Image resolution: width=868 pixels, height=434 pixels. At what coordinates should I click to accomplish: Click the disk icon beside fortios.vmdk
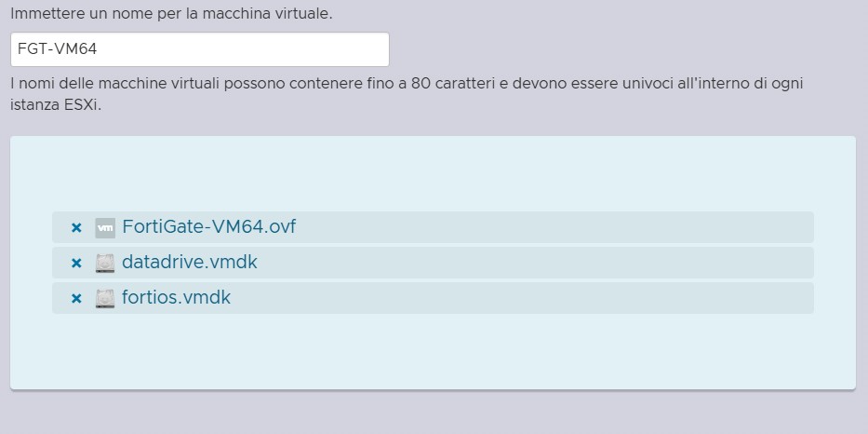pos(105,299)
